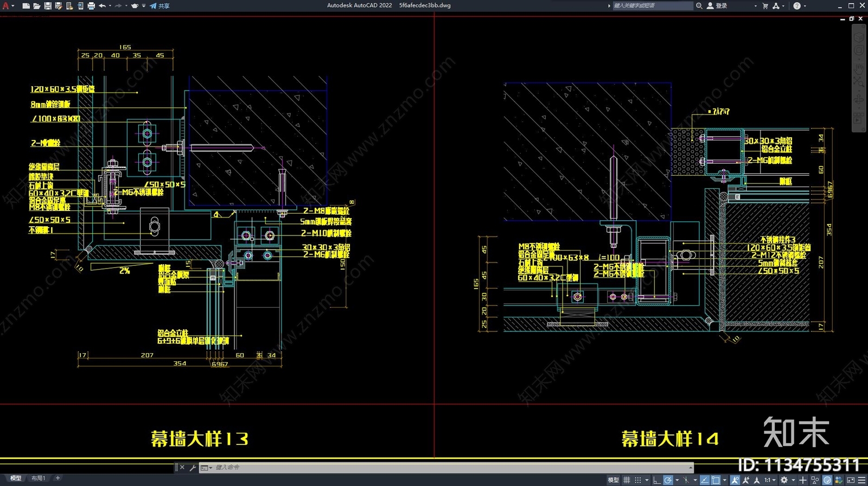Save the drawing with the floppy icon

point(48,6)
